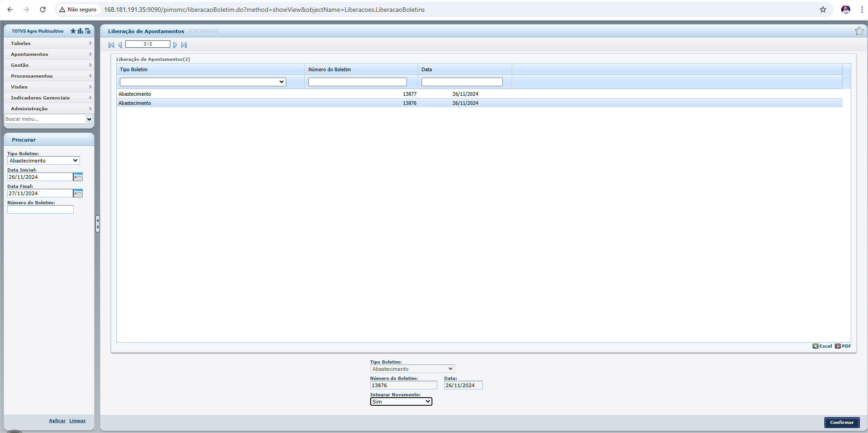Click the Confirmar button
The width and height of the screenshot is (868, 433).
(x=842, y=422)
